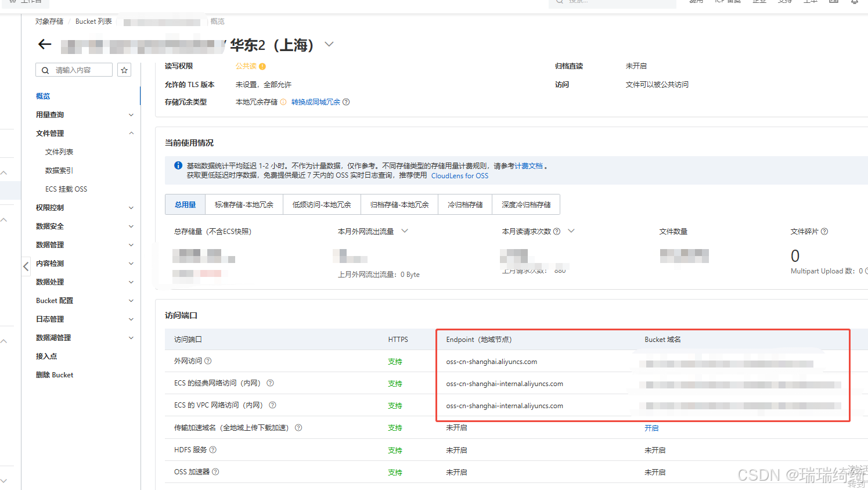This screenshot has width=868, height=490.
Task: Click the help icon after 转换成同城冗余
Action: 346,102
